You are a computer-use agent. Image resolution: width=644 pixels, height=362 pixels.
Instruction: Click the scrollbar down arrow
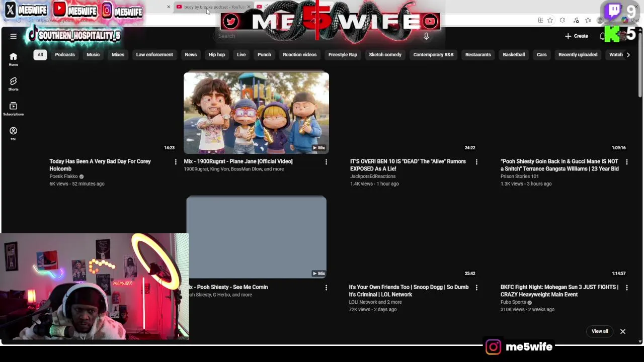pyautogui.click(x=640, y=341)
